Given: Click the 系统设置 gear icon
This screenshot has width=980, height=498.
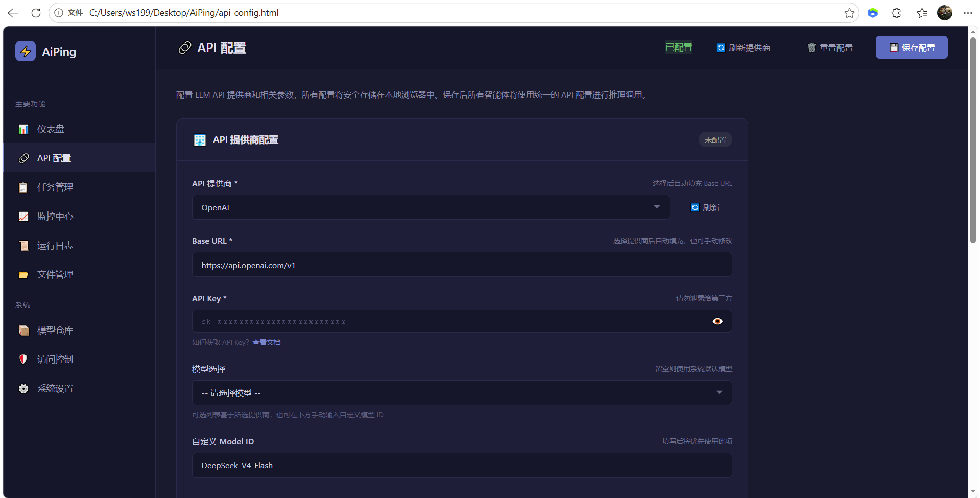Looking at the screenshot, I should [x=23, y=389].
